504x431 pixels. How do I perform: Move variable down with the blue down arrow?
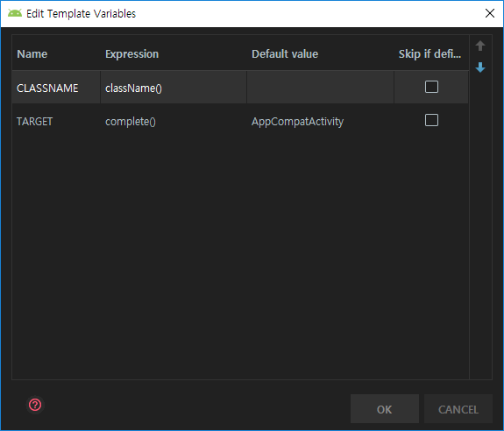click(x=480, y=67)
